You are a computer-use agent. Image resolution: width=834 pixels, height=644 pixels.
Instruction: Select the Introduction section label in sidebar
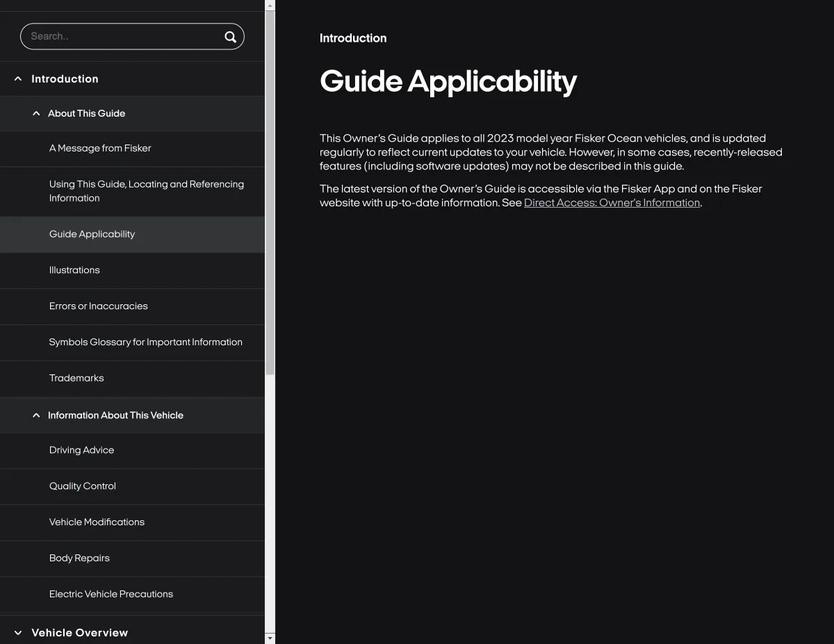pyautogui.click(x=65, y=79)
